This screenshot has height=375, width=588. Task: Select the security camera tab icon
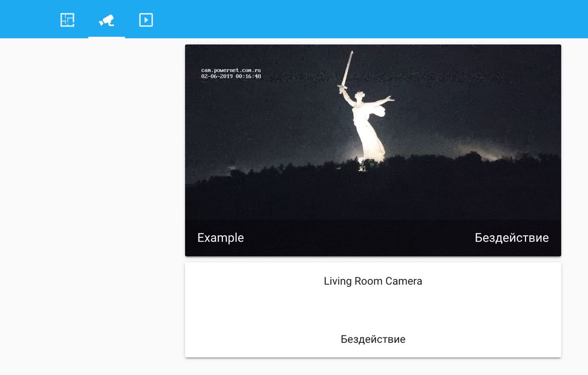coord(107,20)
